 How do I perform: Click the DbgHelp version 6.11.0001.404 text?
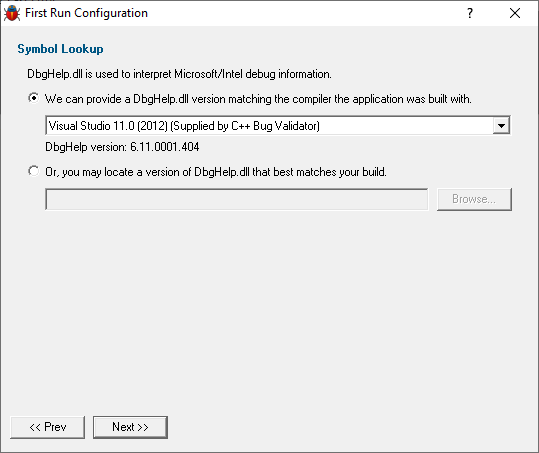pos(122,147)
